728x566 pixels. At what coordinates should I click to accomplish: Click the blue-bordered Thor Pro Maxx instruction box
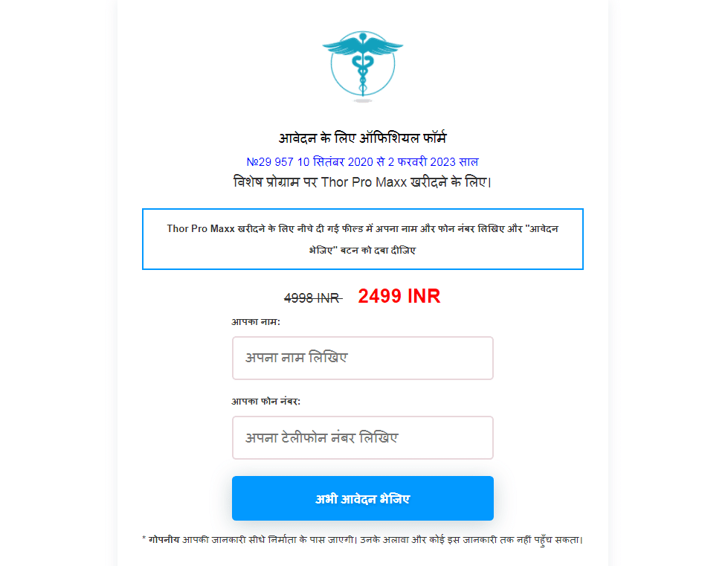pos(363,239)
